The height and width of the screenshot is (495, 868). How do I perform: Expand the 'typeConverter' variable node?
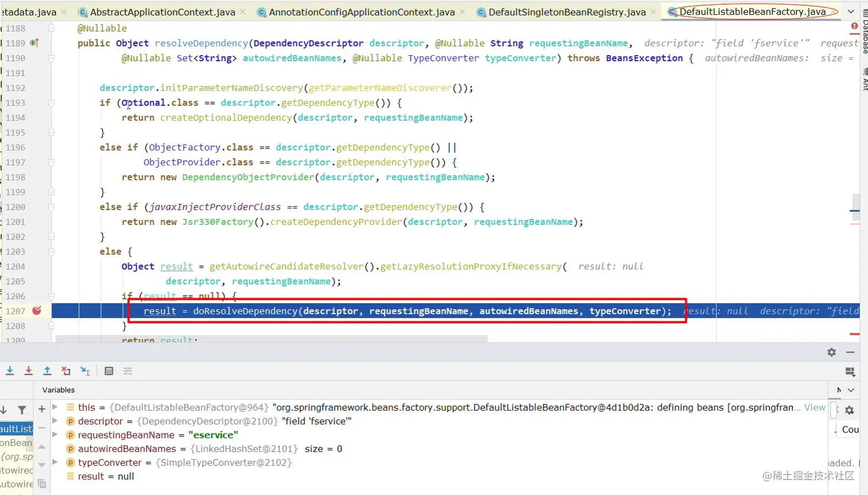(x=55, y=462)
